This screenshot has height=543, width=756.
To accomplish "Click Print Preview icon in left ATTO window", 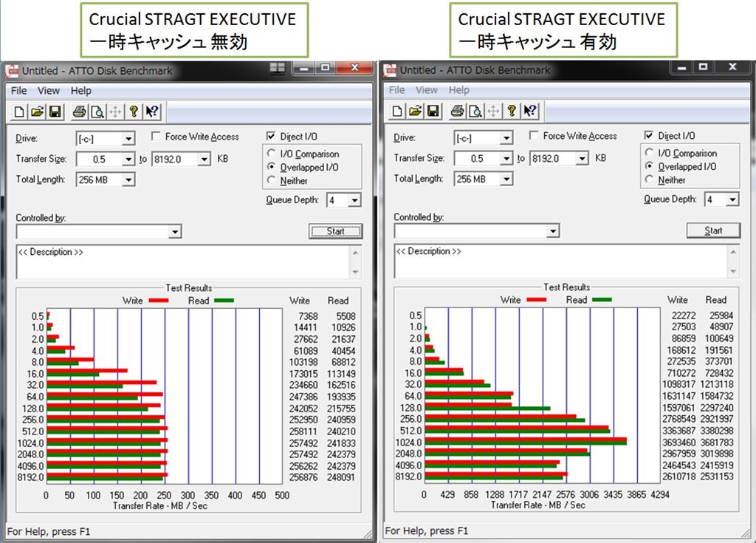I will [97, 112].
